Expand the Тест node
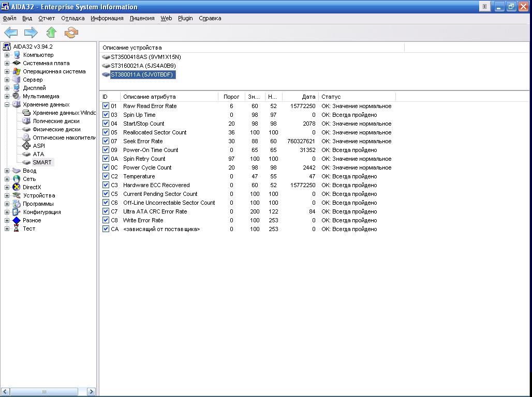 pos(7,229)
